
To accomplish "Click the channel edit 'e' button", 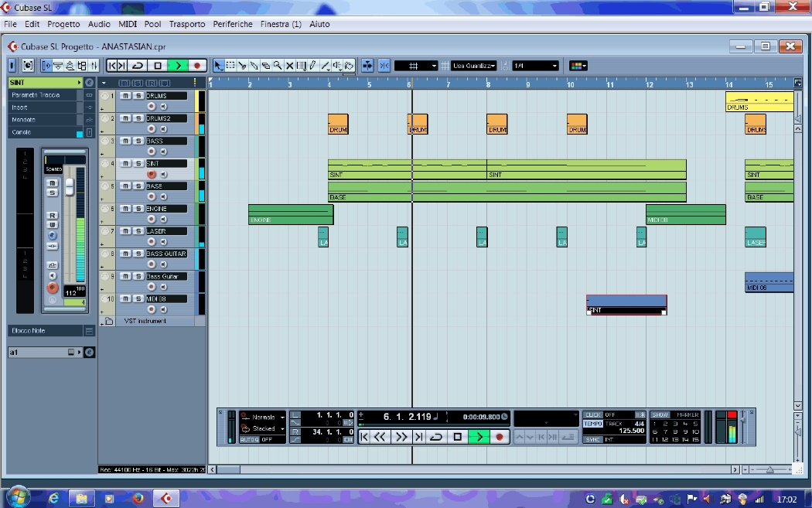I will (x=53, y=236).
